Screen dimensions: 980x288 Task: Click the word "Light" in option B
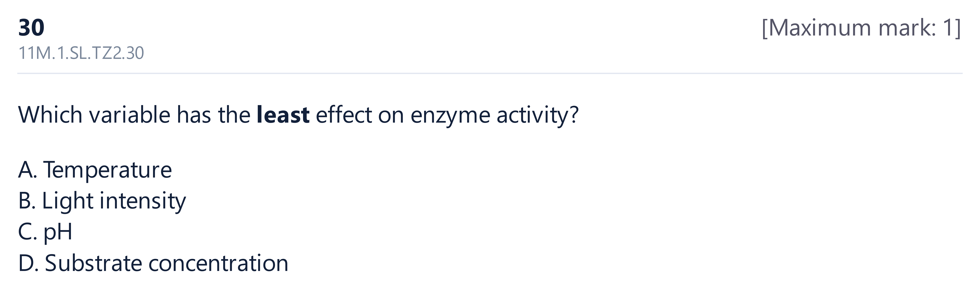click(x=68, y=201)
